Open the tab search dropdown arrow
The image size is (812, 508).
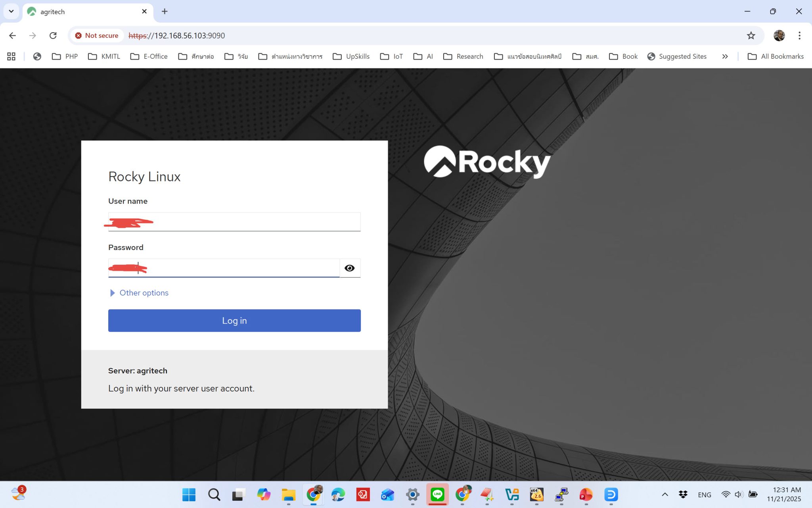[x=11, y=11]
